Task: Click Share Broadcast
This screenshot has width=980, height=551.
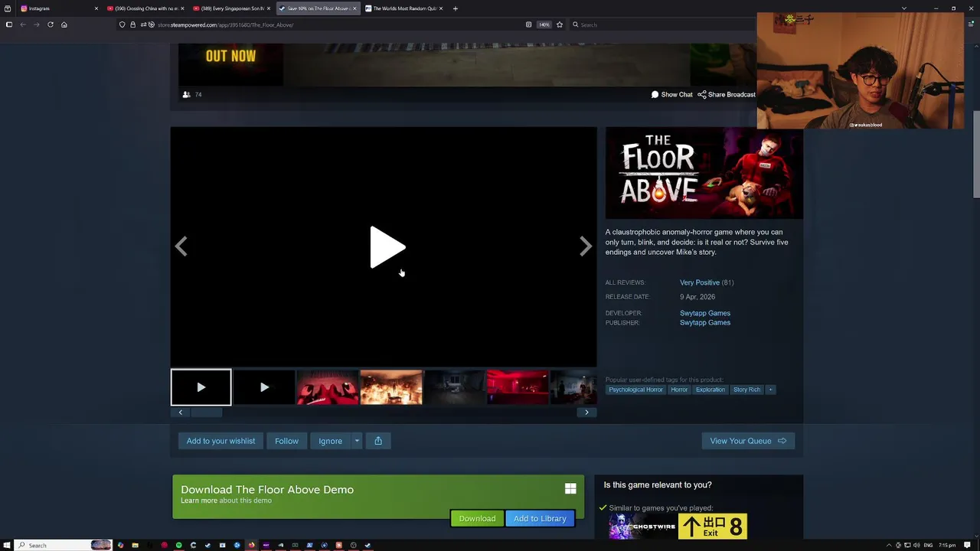Action: point(726,95)
